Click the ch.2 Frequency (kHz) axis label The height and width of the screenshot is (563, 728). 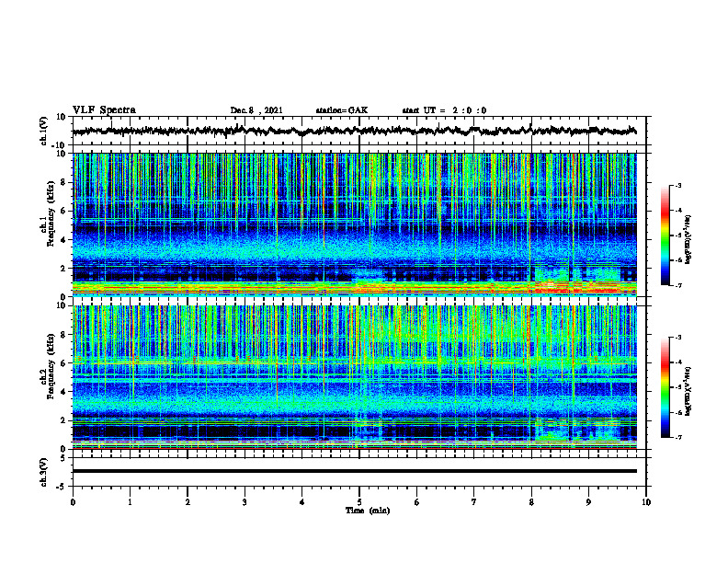(47, 366)
